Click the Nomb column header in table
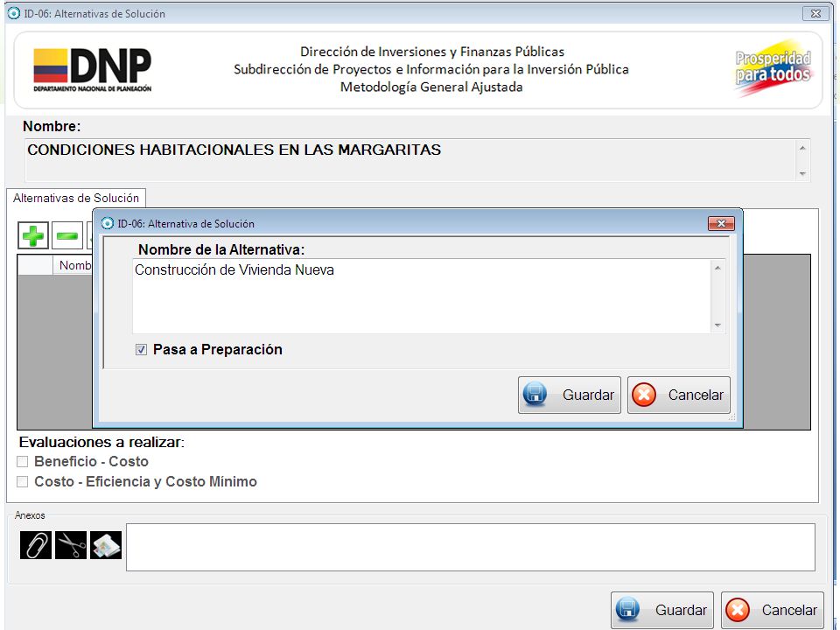The height and width of the screenshot is (630, 840). pyautogui.click(x=73, y=265)
